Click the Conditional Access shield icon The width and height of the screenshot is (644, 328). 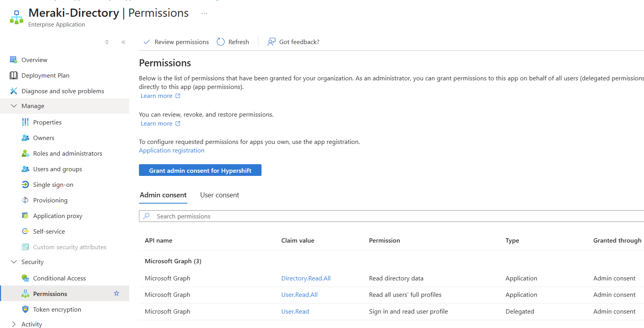pos(25,278)
